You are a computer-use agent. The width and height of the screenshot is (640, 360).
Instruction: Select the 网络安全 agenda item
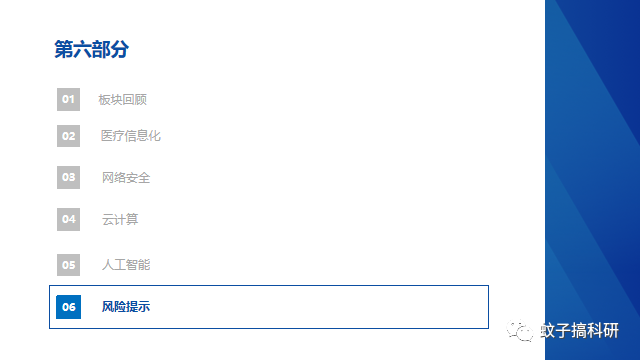click(126, 178)
